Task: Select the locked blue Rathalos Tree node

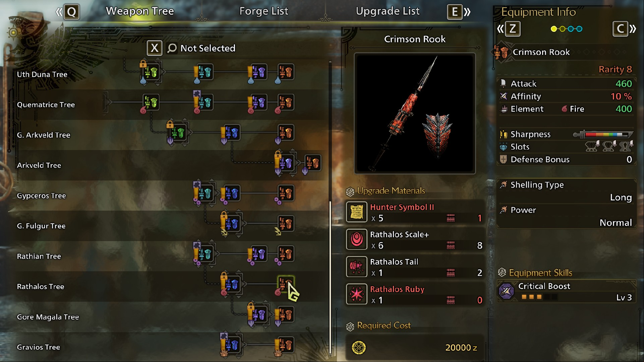Action: 232,284
